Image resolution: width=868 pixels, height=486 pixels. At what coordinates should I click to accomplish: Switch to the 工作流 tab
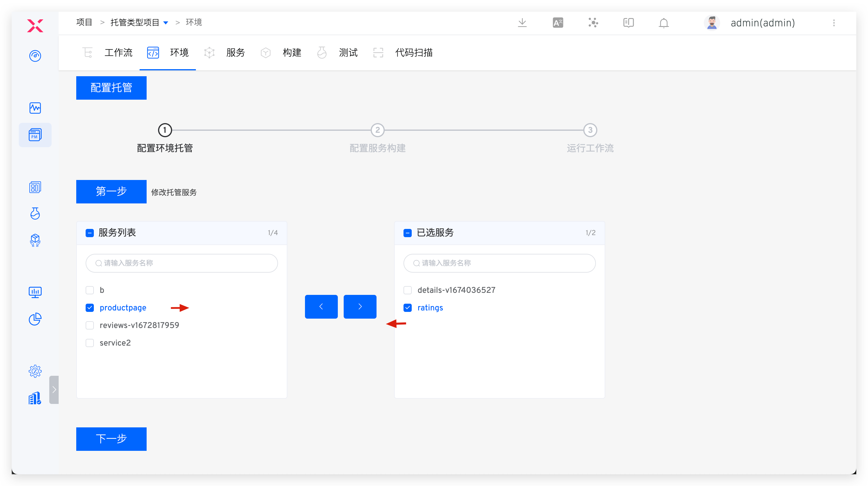[x=118, y=52]
